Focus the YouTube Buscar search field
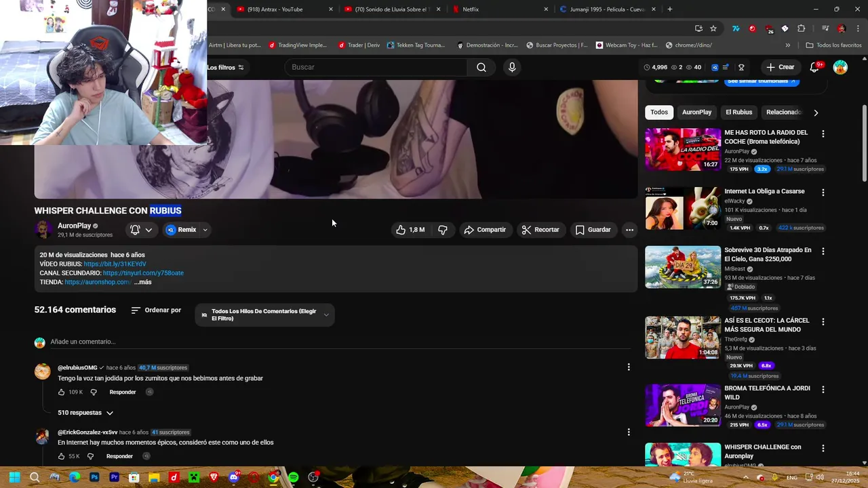The width and height of the screenshot is (868, 488). point(376,67)
